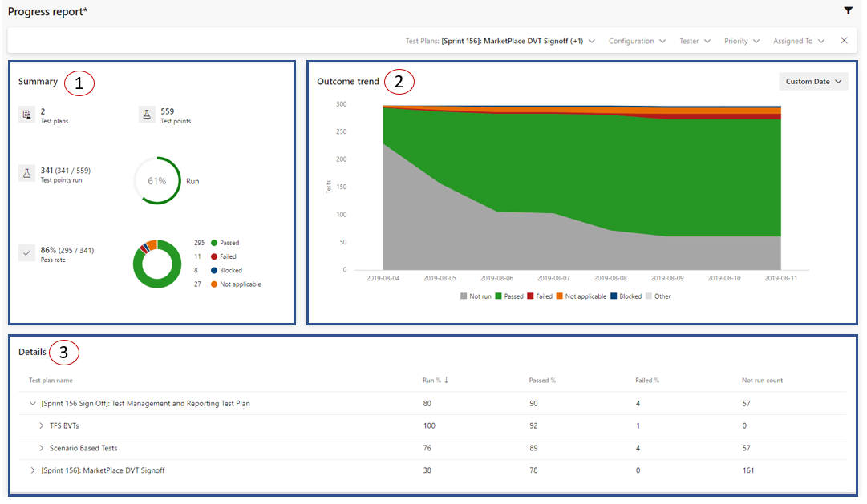This screenshot has width=867, height=504.
Task: Open the Assigned To filter menu
Action: (799, 39)
